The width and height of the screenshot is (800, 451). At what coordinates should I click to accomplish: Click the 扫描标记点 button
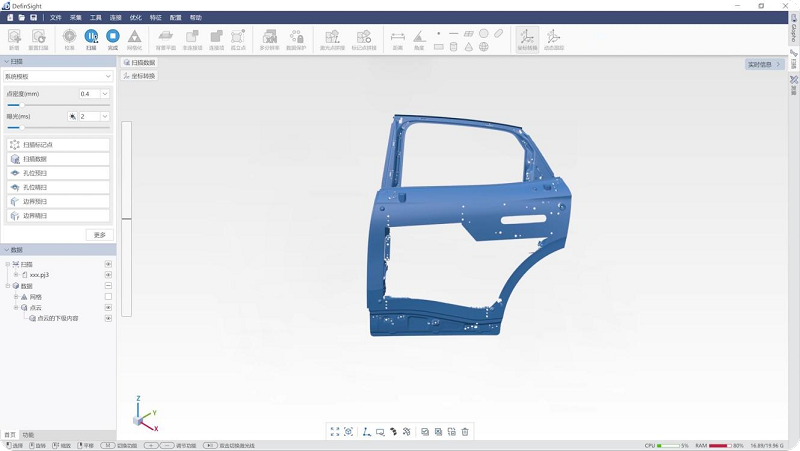pyautogui.click(x=58, y=145)
